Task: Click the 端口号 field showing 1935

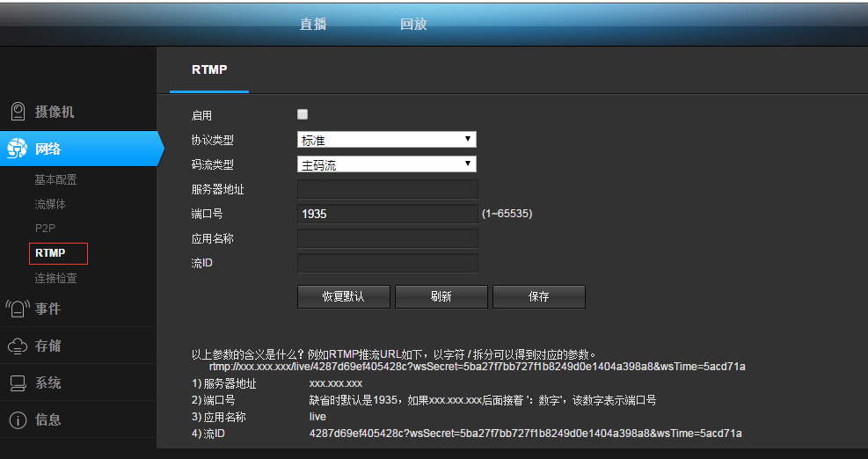Action: [387, 214]
